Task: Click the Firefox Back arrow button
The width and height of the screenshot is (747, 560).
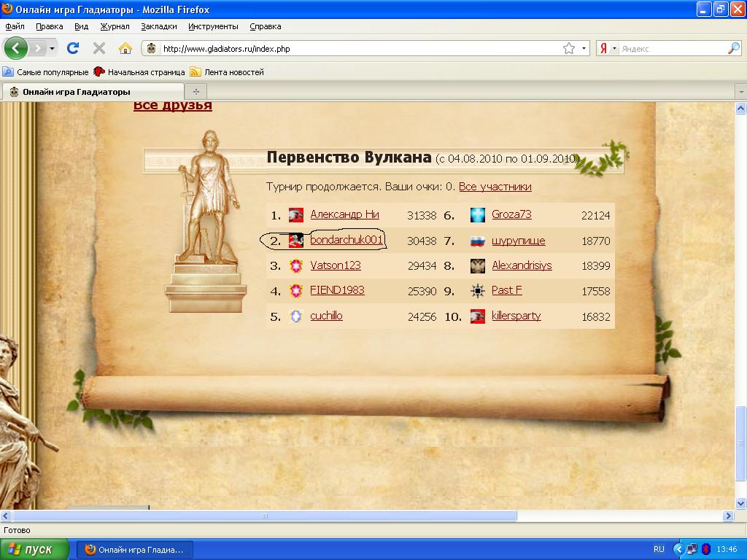Action: coord(16,48)
